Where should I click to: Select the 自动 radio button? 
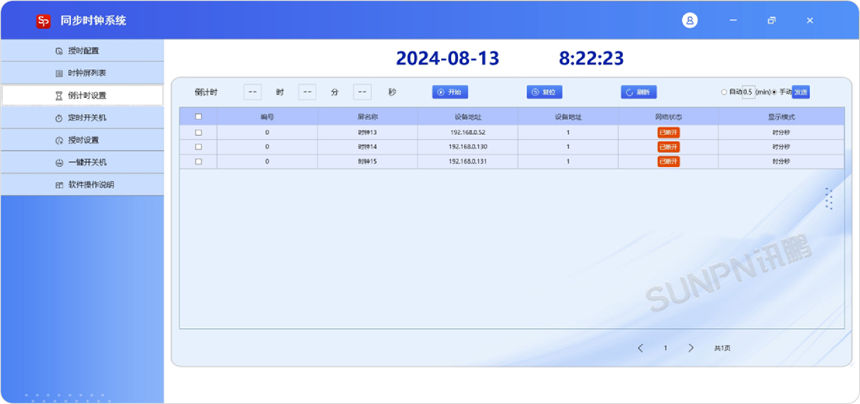pyautogui.click(x=724, y=92)
